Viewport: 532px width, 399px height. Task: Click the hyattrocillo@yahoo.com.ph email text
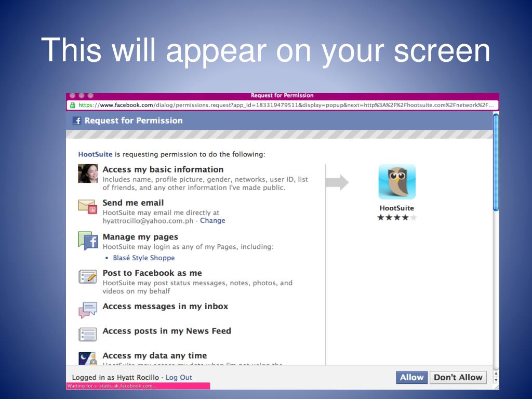tap(148, 221)
